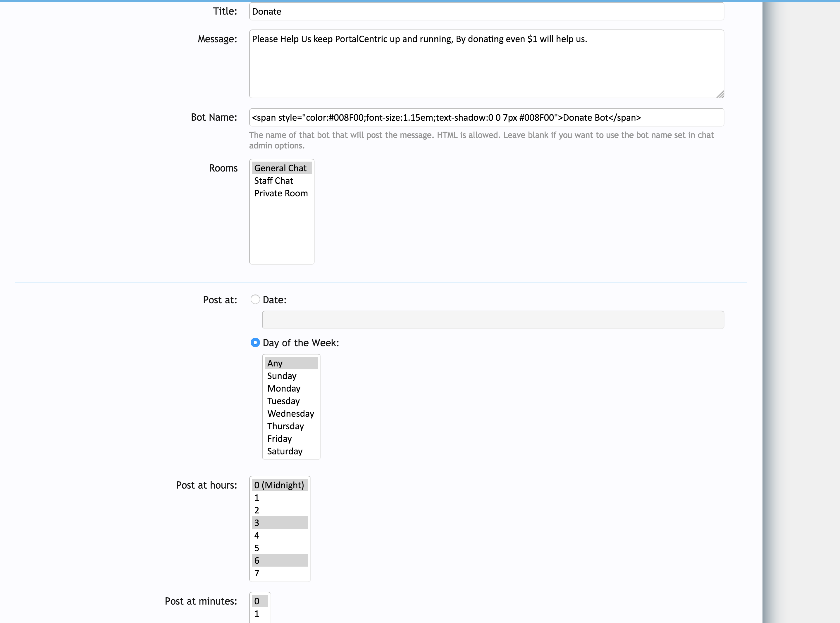Select minute 0 in Post at minutes
Image resolution: width=840 pixels, height=623 pixels.
click(257, 601)
